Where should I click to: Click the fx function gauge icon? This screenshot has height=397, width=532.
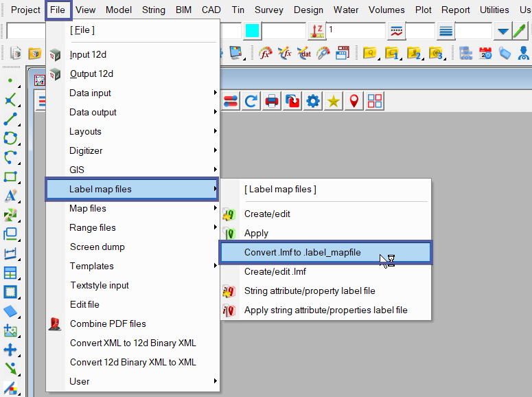click(x=265, y=54)
